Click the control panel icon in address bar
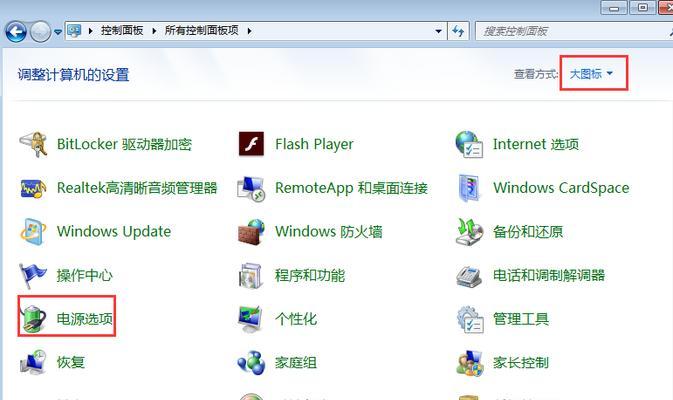 tap(74, 30)
